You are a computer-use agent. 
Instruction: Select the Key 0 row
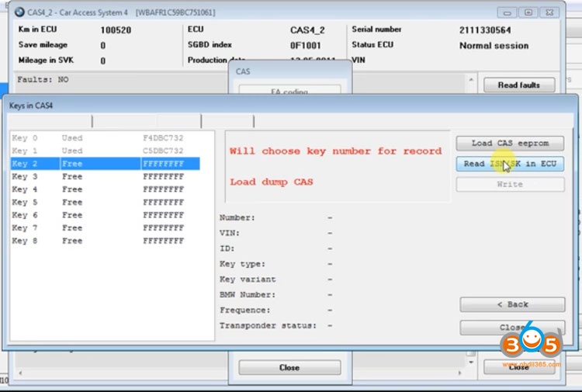pyautogui.click(x=105, y=138)
